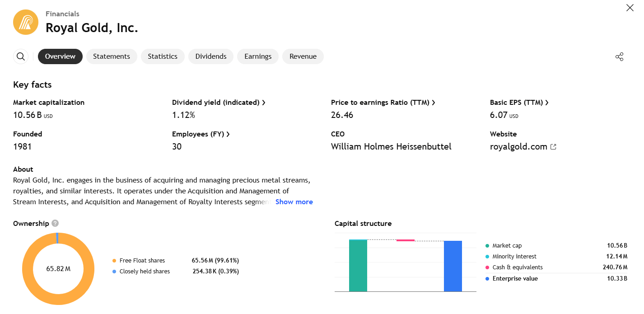Close the Financials panel
The width and height of the screenshot is (644, 314).
(630, 8)
